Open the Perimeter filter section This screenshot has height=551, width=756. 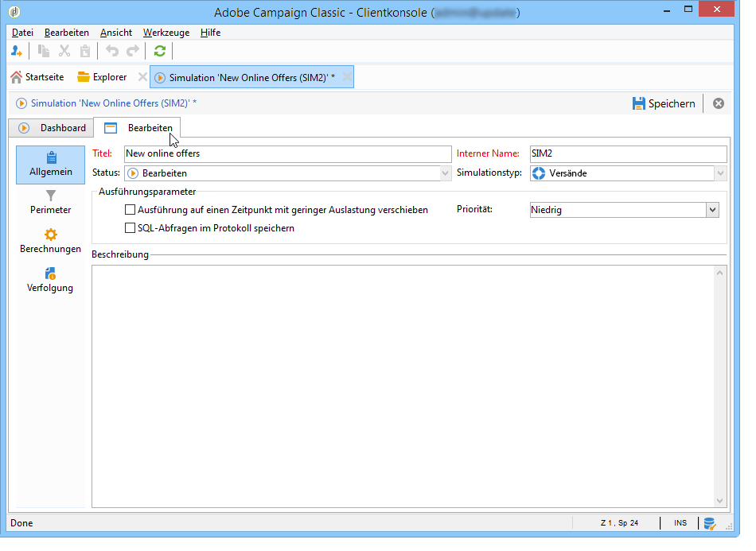click(x=51, y=202)
